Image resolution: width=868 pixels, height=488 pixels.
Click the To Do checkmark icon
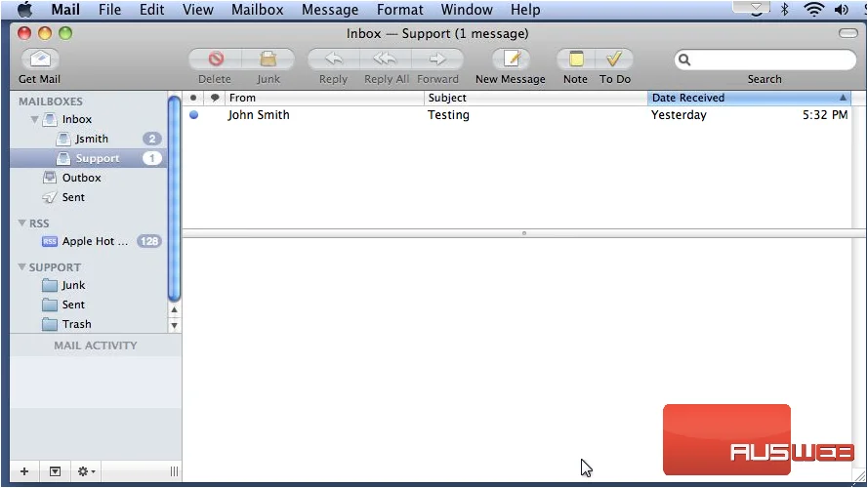tap(614, 59)
